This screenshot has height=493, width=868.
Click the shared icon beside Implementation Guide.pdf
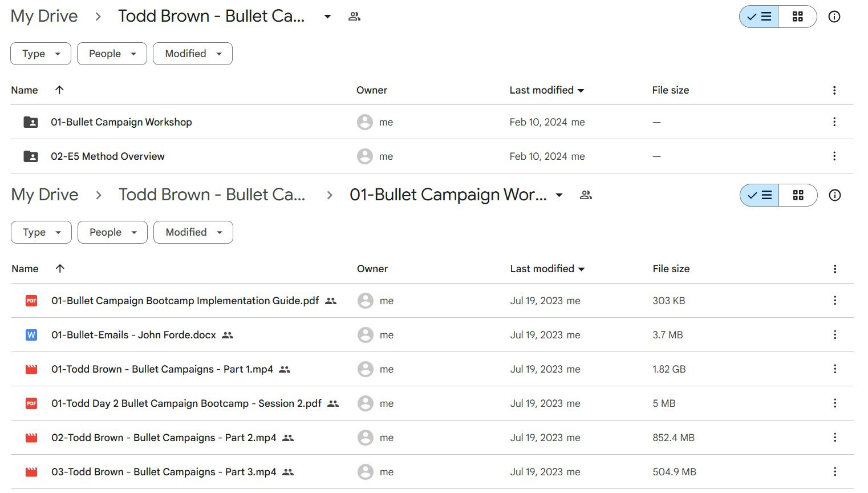331,301
